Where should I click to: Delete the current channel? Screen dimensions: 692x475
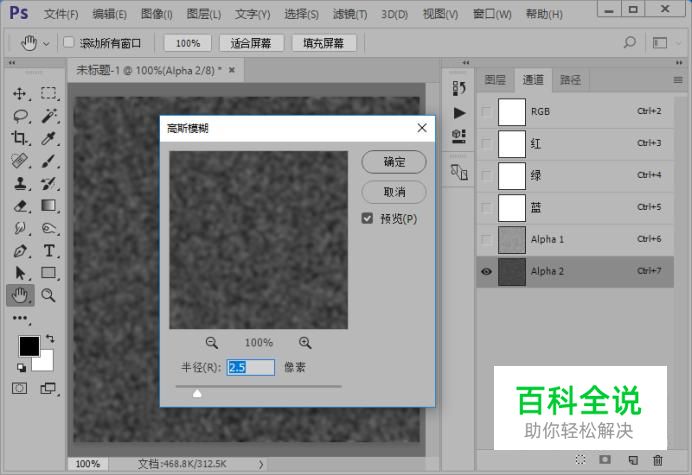(658, 460)
